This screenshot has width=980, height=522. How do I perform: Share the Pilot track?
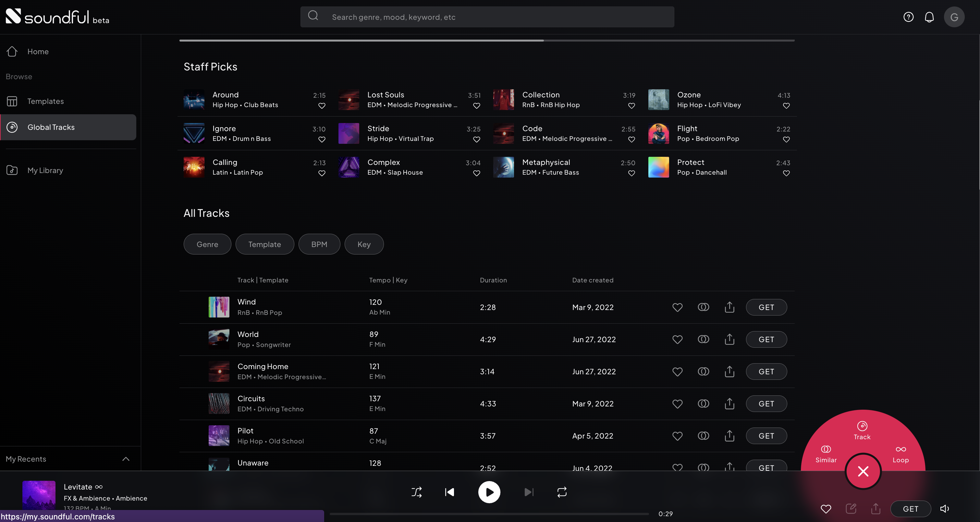tap(729, 436)
